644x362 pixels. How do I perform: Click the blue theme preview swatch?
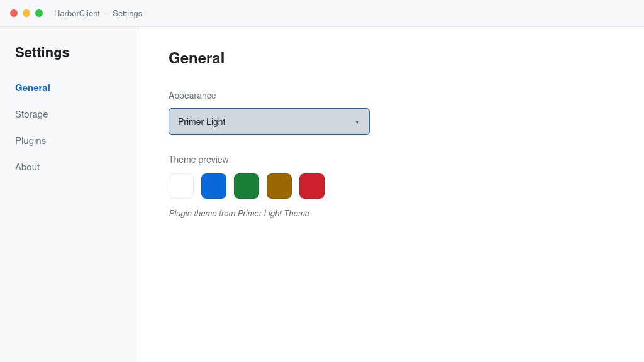click(x=214, y=186)
